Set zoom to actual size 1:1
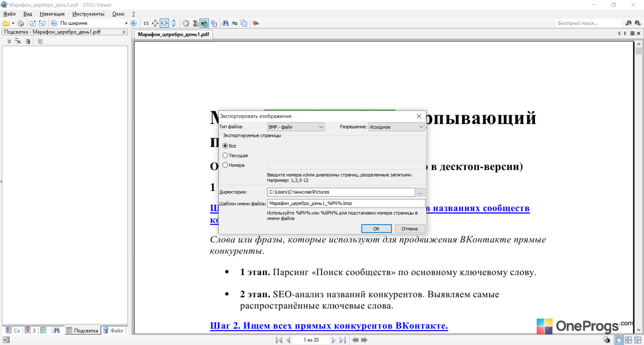Image resolution: width=644 pixels, height=345 pixels. point(146,23)
